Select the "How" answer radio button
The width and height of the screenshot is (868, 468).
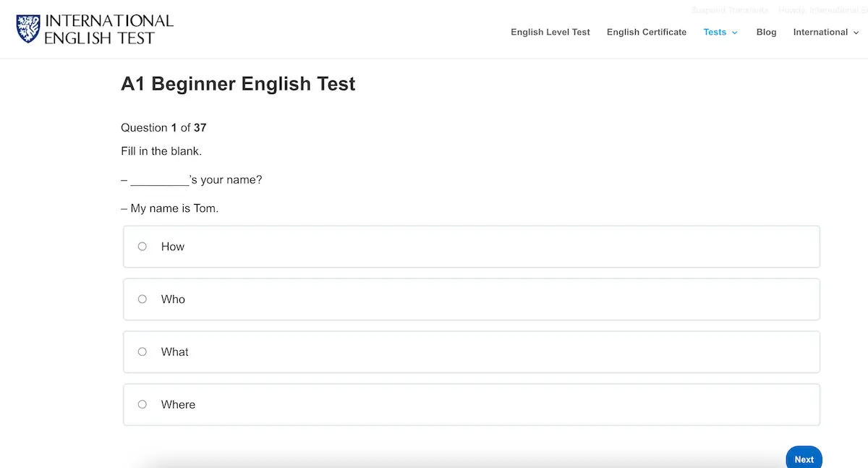[142, 246]
